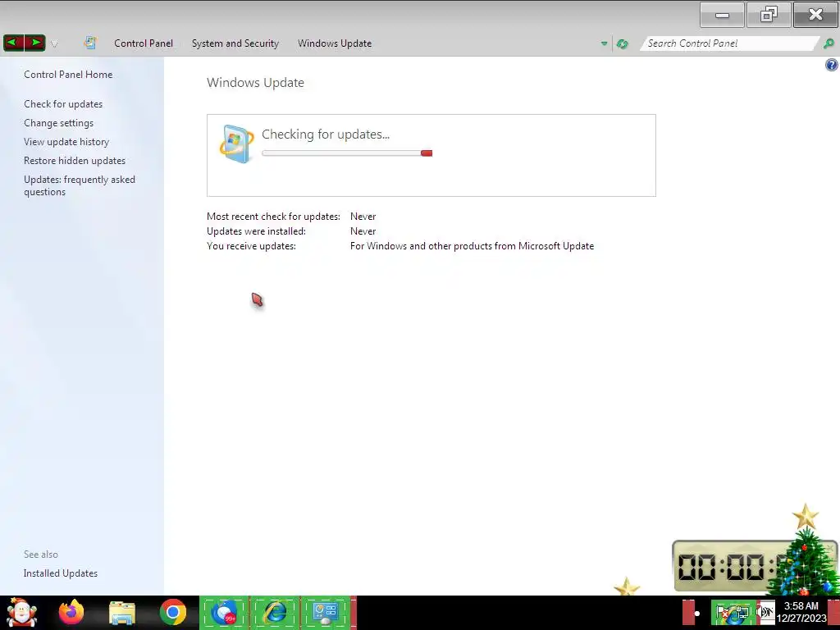Open network tray icon
This screenshot has width=840, height=630.
click(742, 614)
